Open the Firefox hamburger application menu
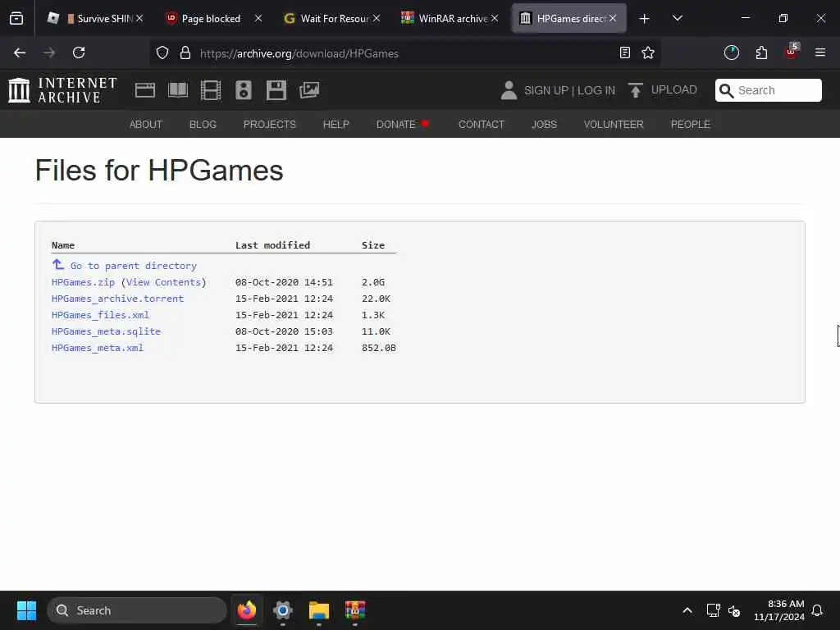The image size is (840, 630). click(x=820, y=52)
